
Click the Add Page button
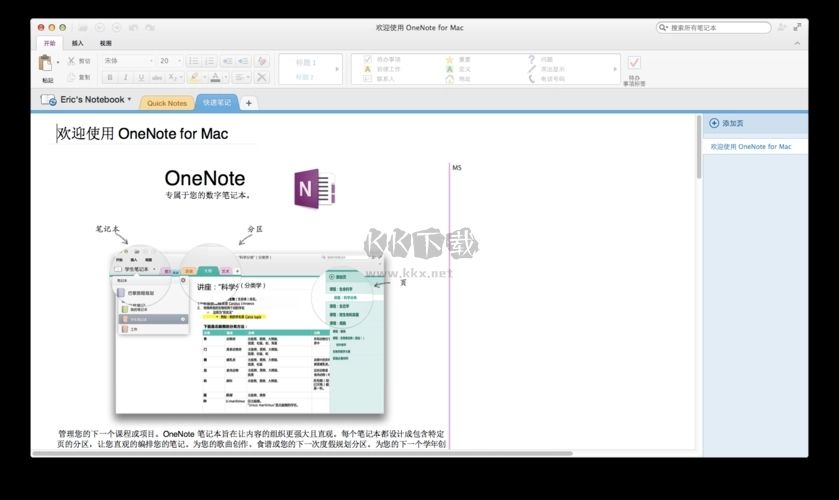tap(726, 123)
